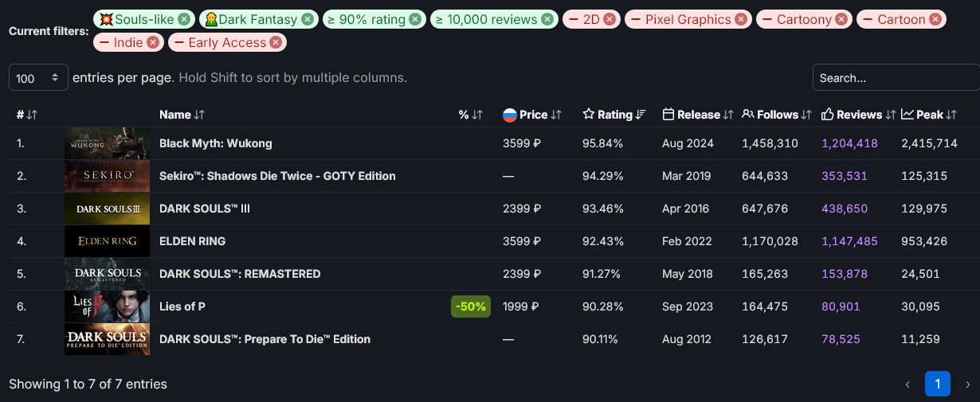Sort by discount percent column
Screen dimensions: 980x402
pos(471,115)
